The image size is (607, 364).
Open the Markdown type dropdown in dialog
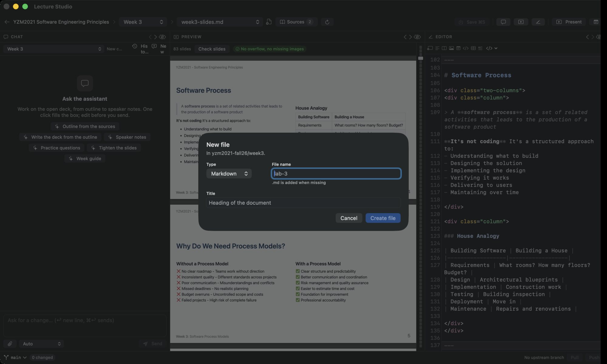click(x=229, y=174)
